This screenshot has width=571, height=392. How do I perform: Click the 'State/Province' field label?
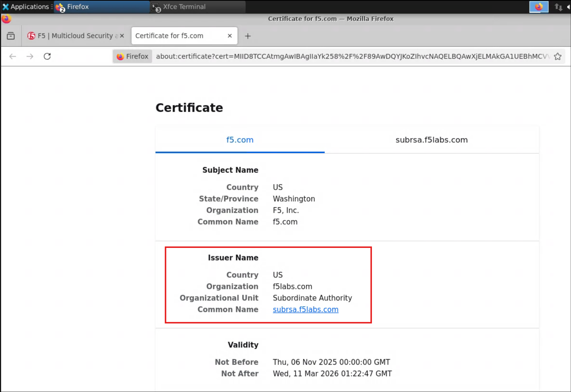click(229, 199)
